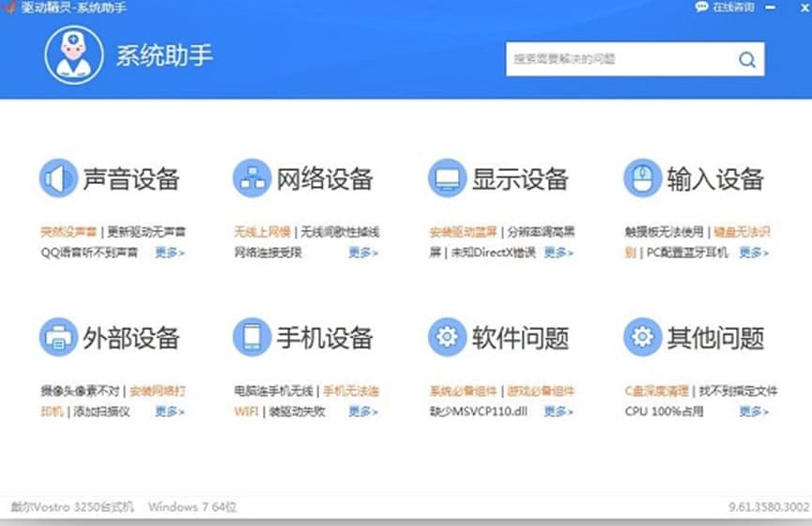The width and height of the screenshot is (812, 526).
Task: Open the 声音设备 category heading
Action: tap(131, 179)
